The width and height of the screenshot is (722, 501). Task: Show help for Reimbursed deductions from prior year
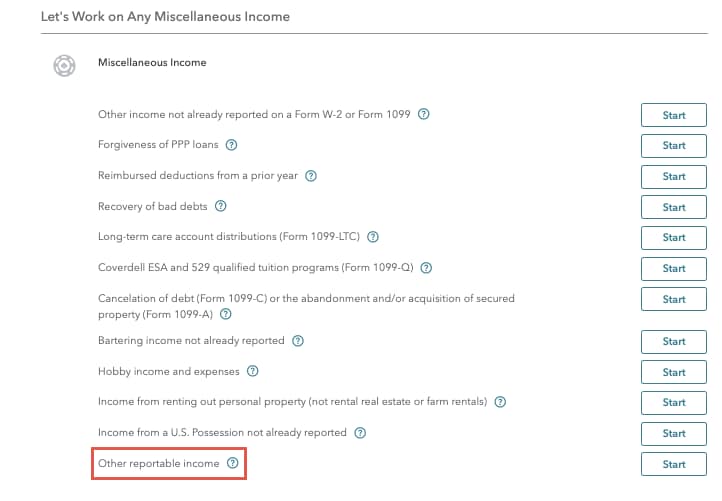(311, 176)
